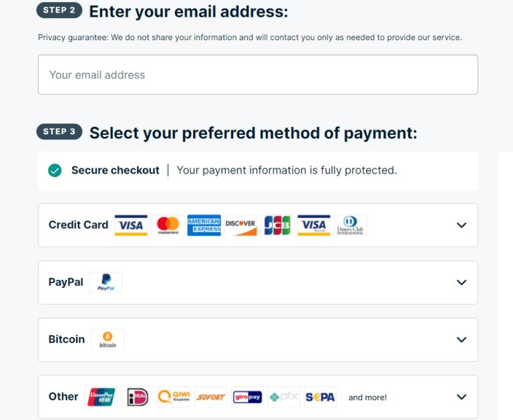Expand the PayPal payment section
The width and height of the screenshot is (513, 420).
[x=461, y=282]
